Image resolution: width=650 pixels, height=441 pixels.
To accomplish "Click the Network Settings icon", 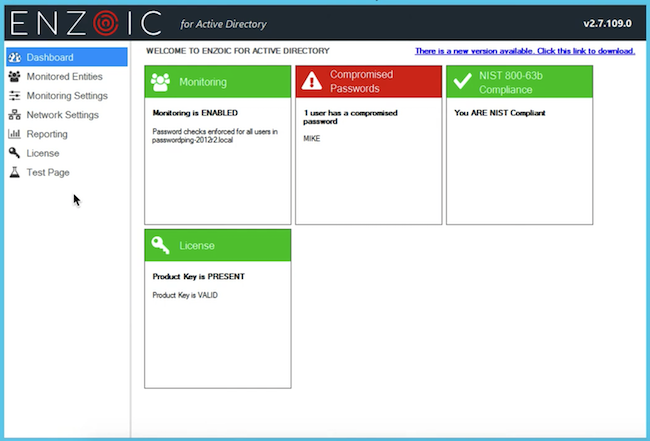I will click(14, 115).
